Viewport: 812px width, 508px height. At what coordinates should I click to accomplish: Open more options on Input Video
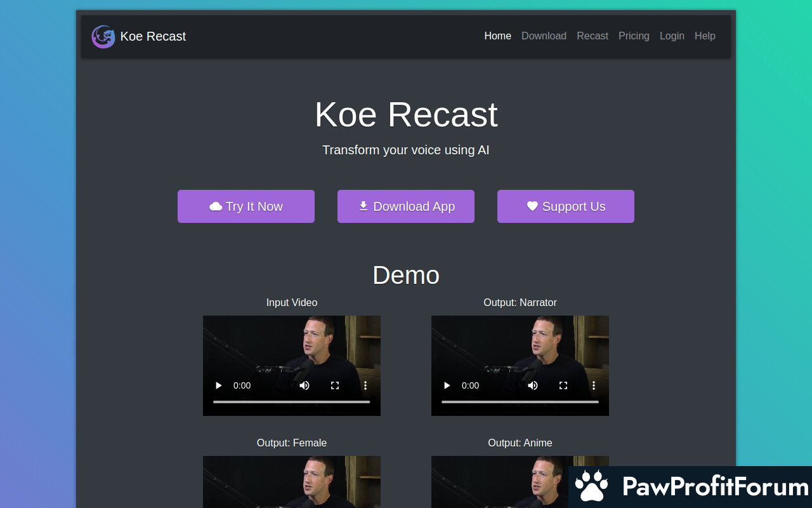pos(365,385)
